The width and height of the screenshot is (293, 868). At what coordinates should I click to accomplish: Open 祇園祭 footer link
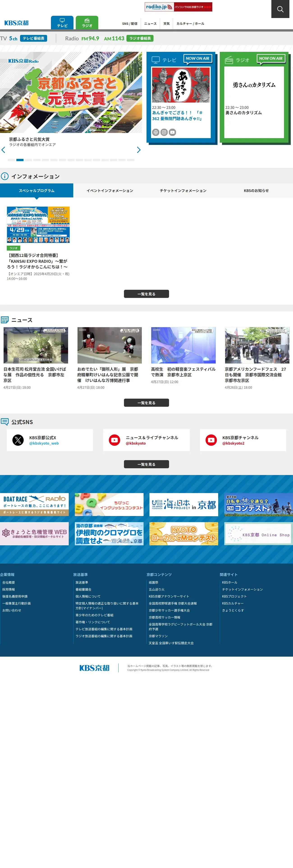tap(153, 582)
